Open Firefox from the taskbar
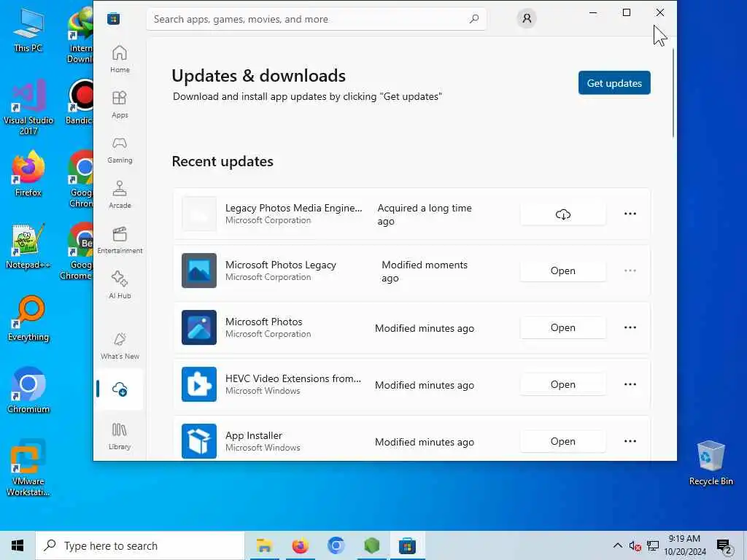The image size is (747, 560). pyautogui.click(x=300, y=545)
